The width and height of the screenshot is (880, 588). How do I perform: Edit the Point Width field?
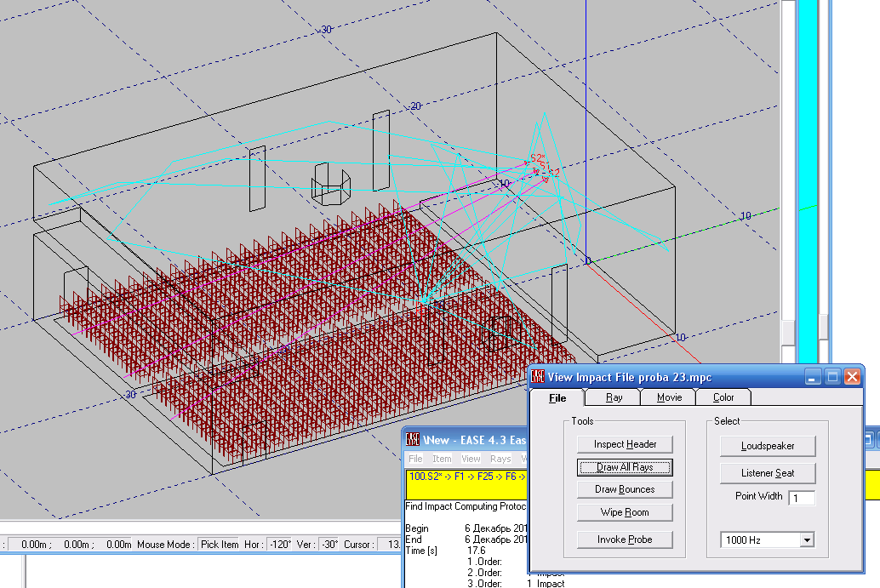(802, 498)
